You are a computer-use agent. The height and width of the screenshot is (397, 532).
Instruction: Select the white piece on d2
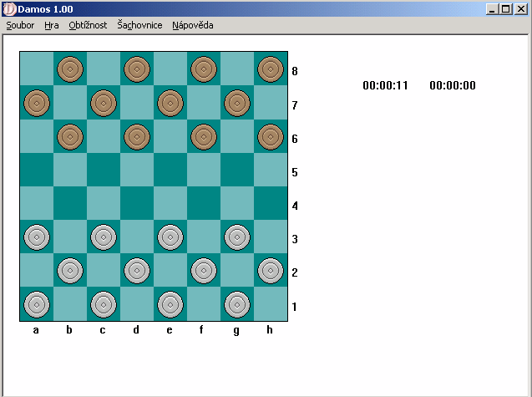pos(137,271)
